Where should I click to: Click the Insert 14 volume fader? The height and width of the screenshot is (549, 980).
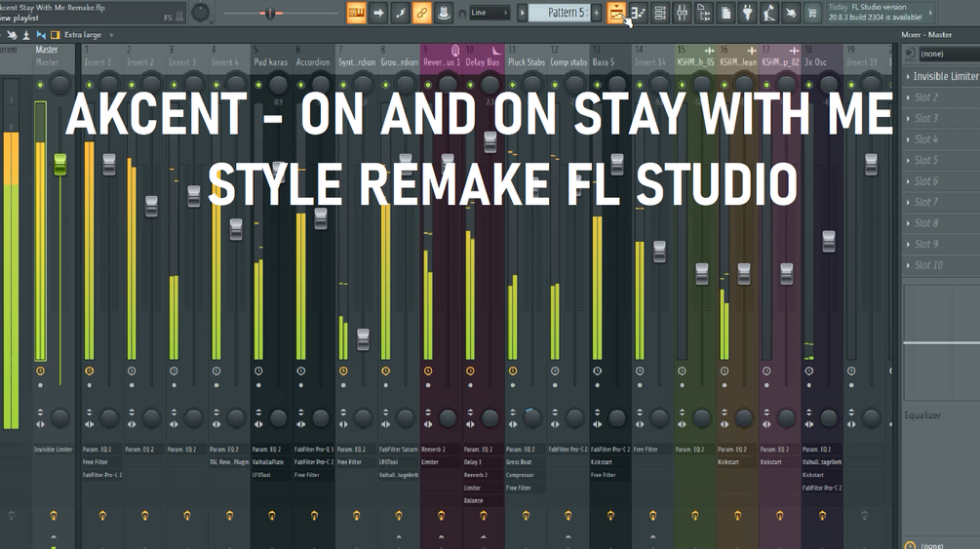point(659,252)
